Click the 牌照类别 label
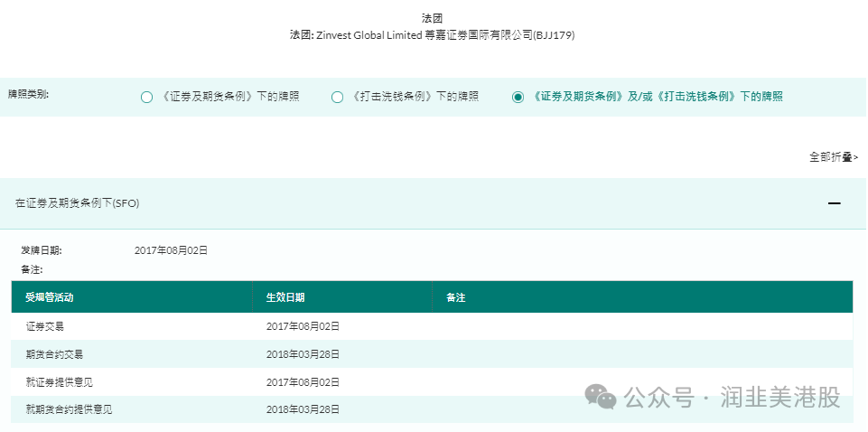 (28, 94)
